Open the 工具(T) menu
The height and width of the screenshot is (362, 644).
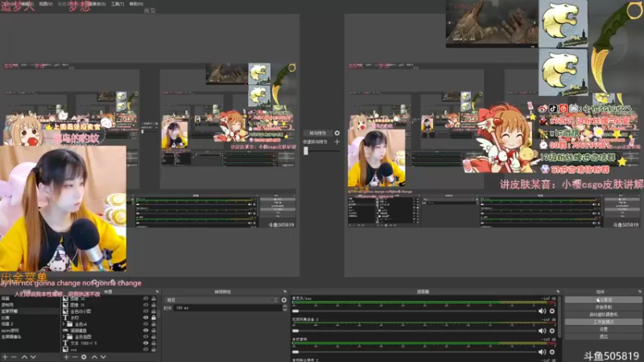point(117,4)
